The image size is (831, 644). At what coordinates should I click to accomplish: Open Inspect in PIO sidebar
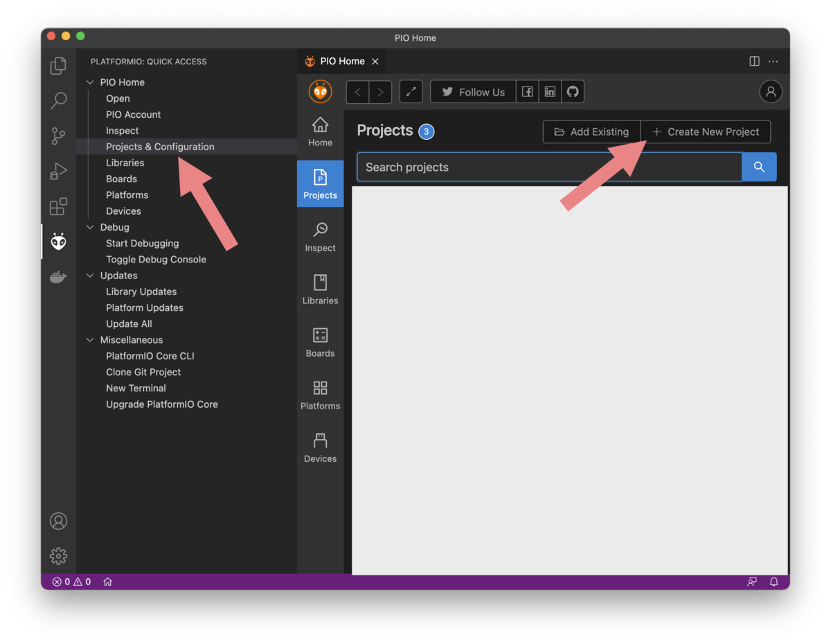click(x=320, y=237)
